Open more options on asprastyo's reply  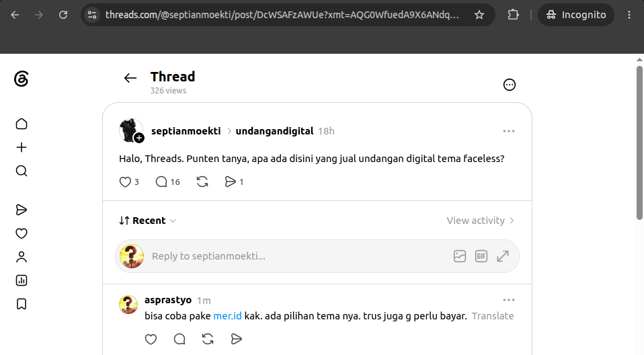[508, 300]
